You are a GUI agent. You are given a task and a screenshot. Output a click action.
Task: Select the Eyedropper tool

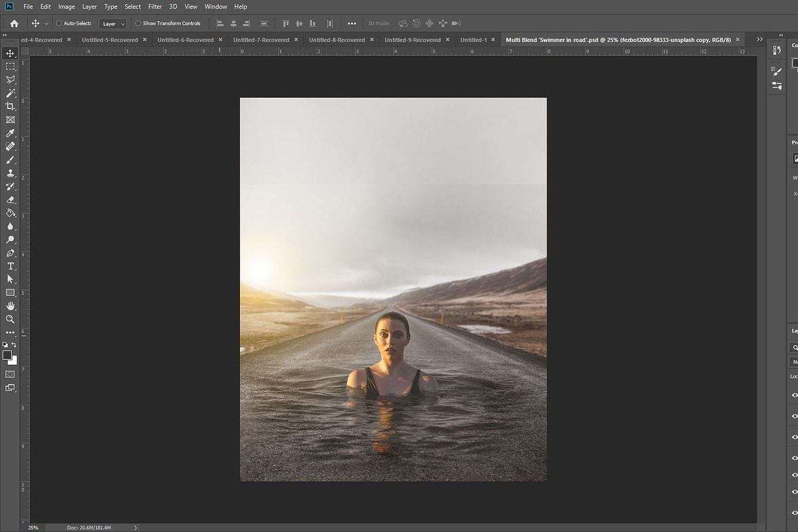10,133
